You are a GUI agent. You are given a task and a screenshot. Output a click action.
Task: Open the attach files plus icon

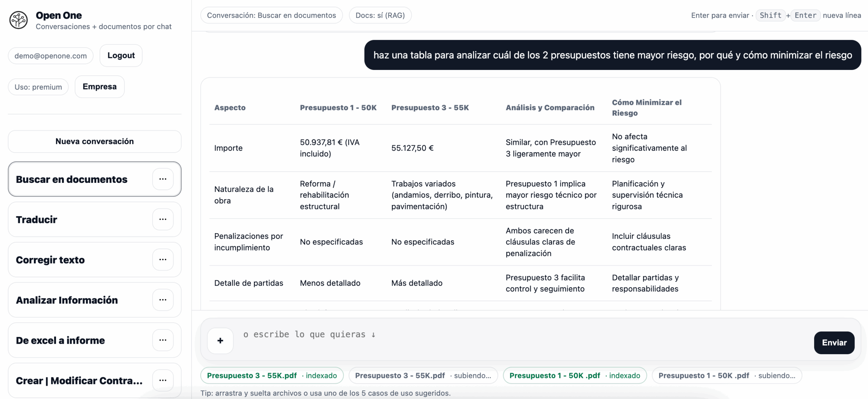point(220,341)
